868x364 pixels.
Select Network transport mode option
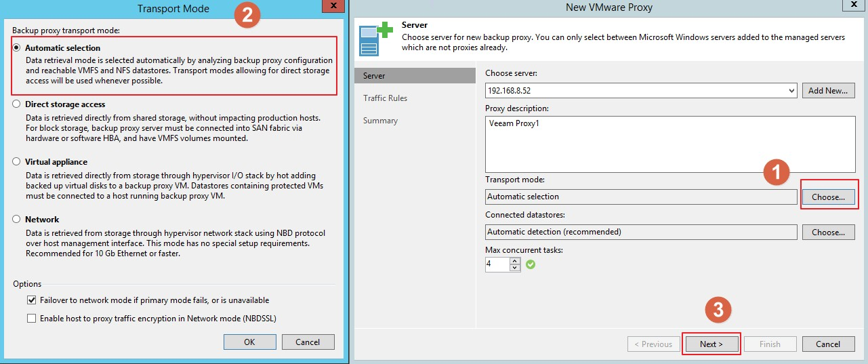pos(17,220)
